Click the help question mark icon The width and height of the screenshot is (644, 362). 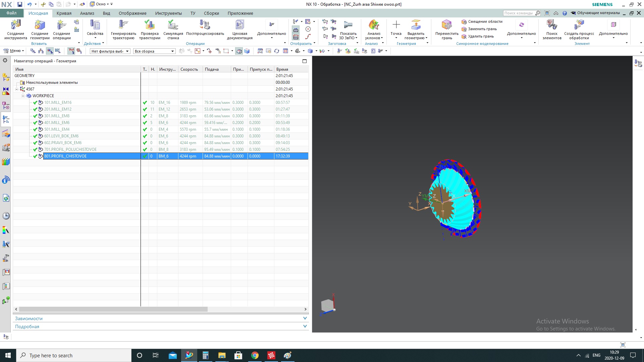565,13
